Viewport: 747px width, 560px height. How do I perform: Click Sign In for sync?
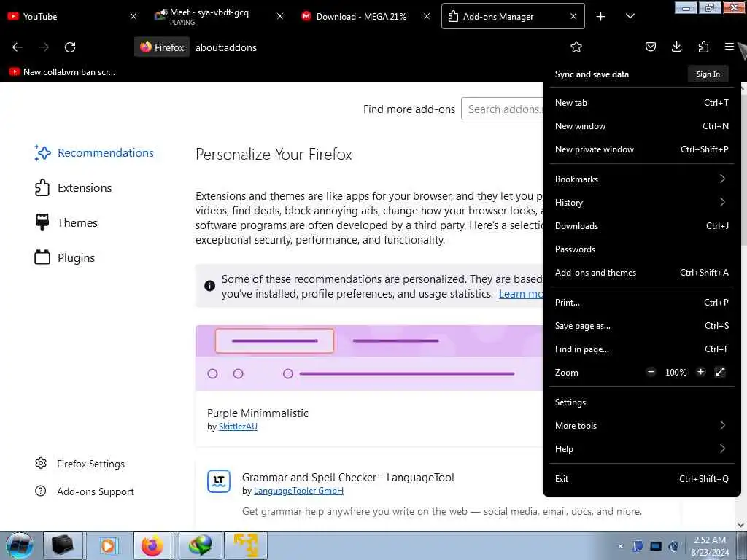[x=708, y=74]
